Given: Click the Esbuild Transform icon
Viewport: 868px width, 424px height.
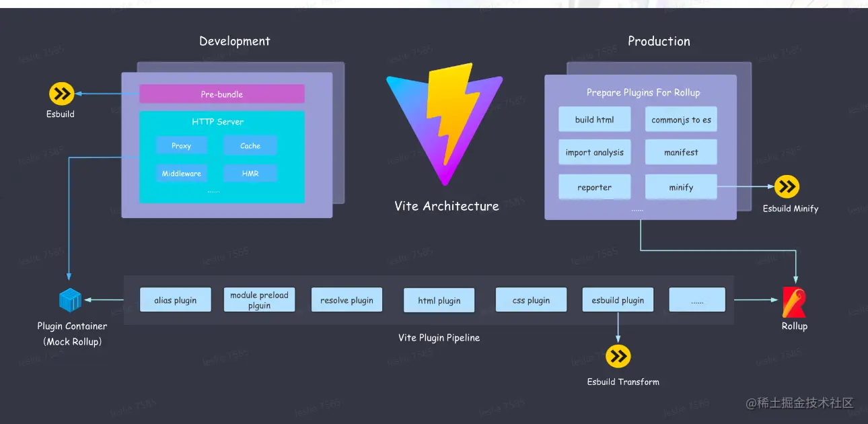Looking at the screenshot, I should tap(618, 357).
